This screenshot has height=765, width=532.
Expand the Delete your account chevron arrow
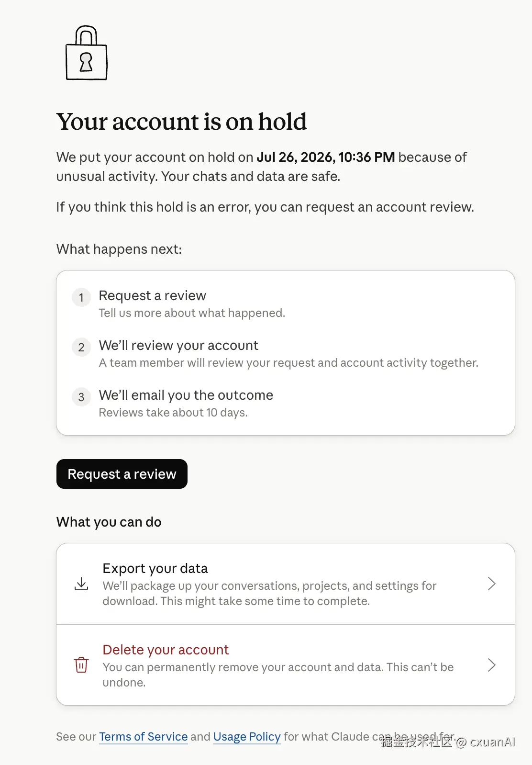491,665
